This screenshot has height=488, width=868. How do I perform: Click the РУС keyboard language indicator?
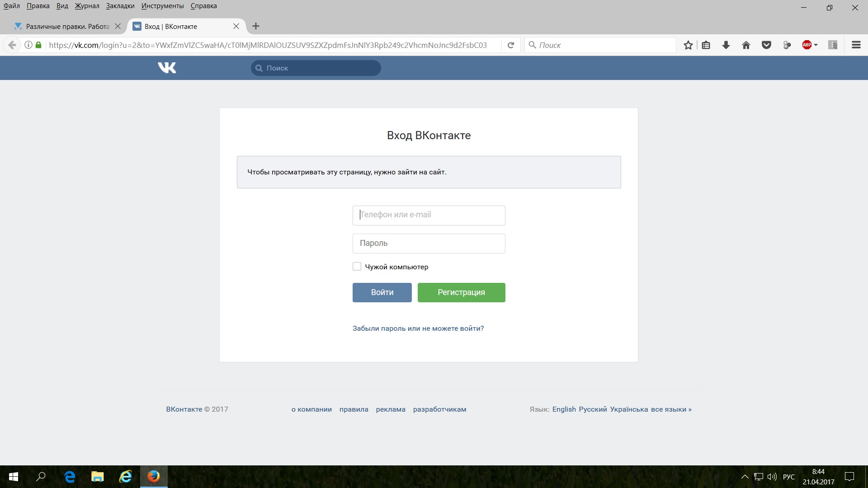coord(789,477)
